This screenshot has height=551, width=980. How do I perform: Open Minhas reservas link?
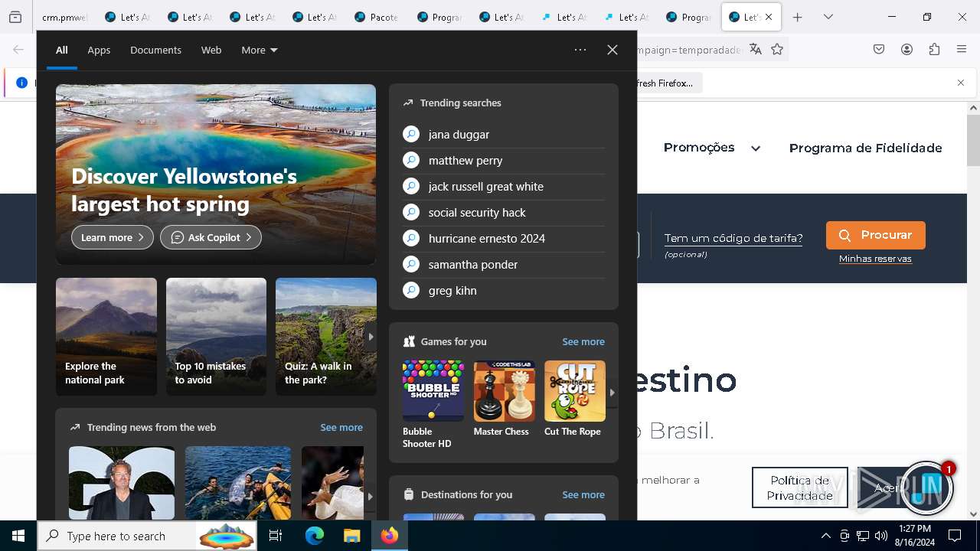coord(875,259)
